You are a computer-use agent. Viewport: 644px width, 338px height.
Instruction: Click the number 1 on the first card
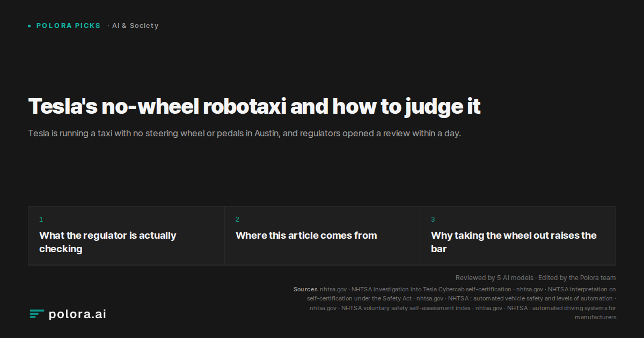(x=41, y=219)
